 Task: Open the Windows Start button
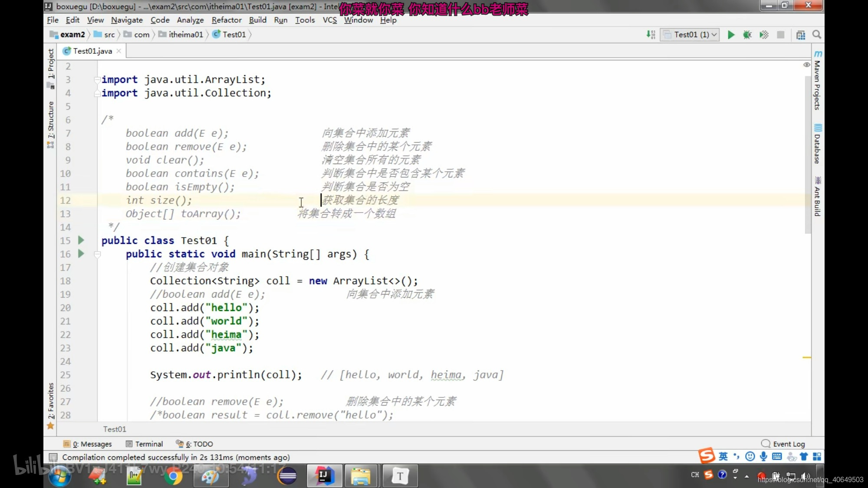(x=60, y=476)
